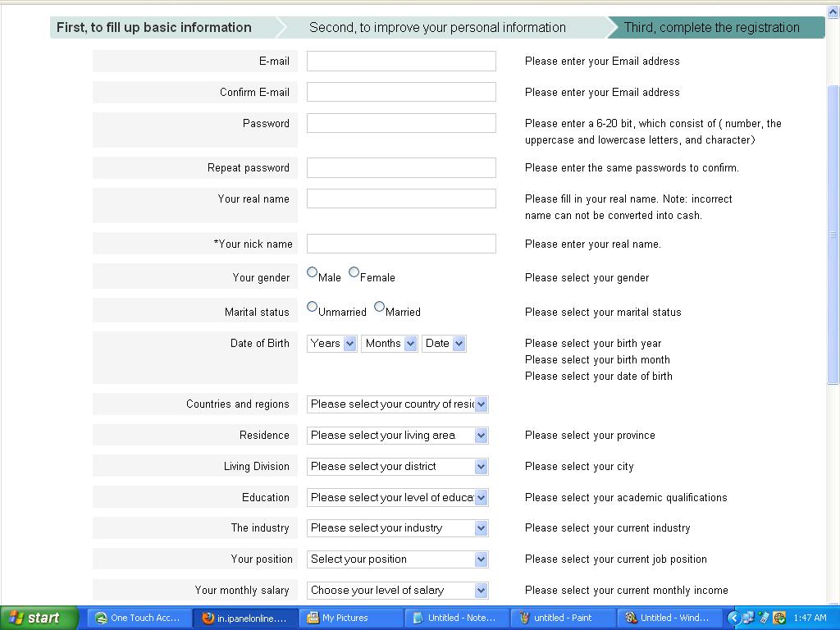Click the vertical scrollbar thumb
The width and height of the screenshot is (840, 630).
pos(833,234)
